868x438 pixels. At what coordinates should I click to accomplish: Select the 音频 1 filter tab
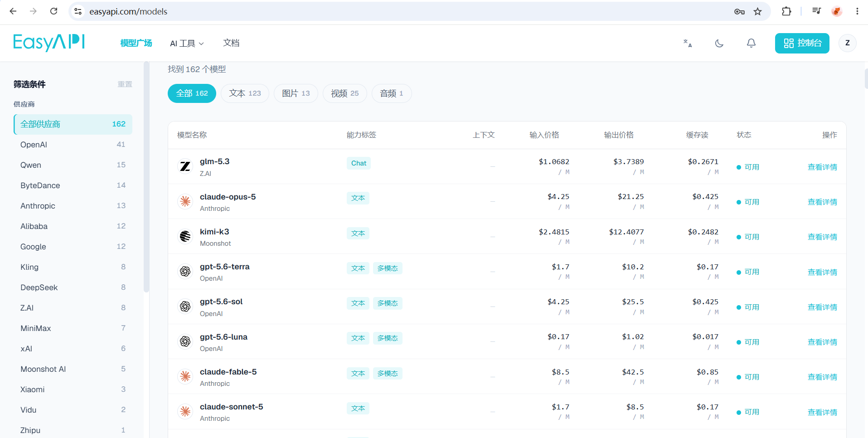coord(392,93)
